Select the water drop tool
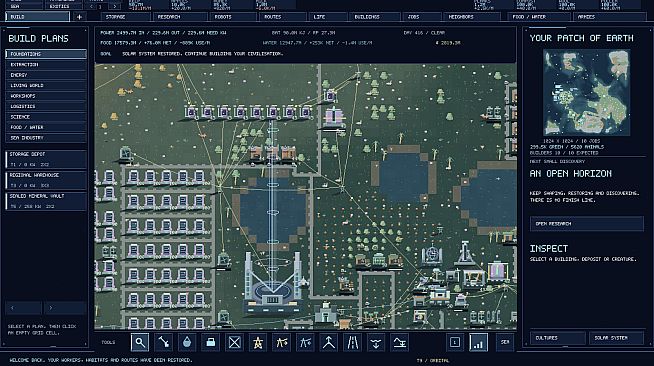Viewport: 654px width, 366px height. click(187, 343)
